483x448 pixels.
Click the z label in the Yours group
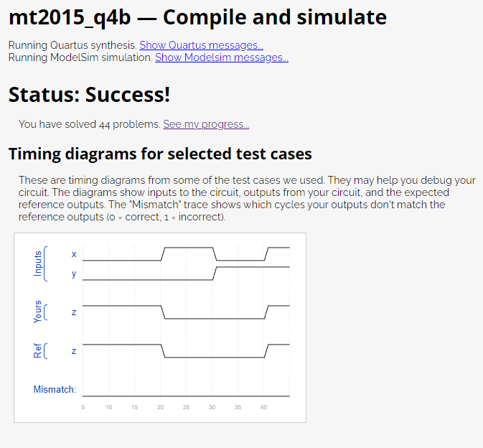73,312
